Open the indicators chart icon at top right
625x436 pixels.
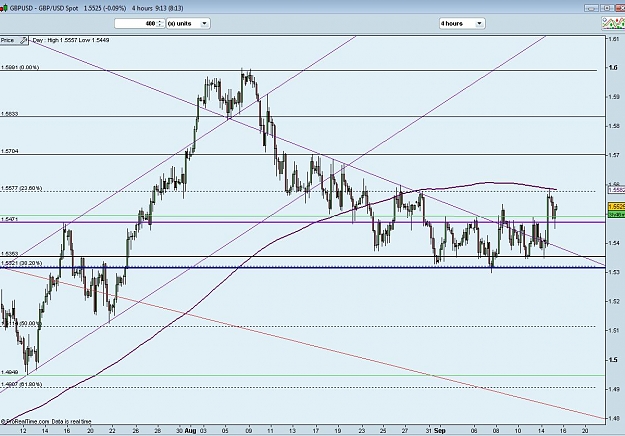613,24
